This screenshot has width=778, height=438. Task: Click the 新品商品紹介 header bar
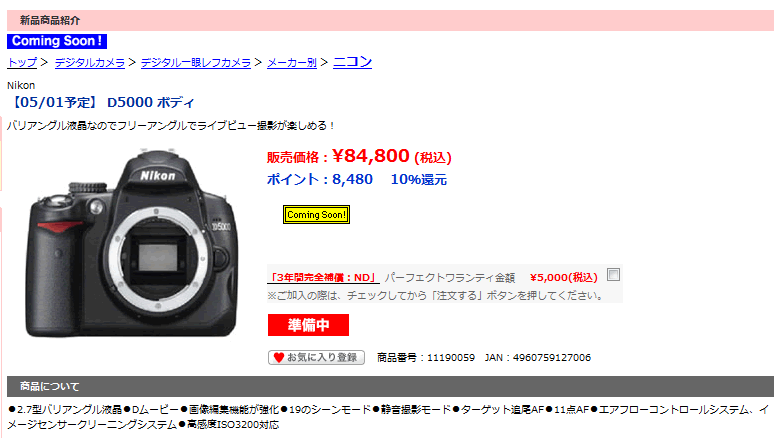click(390, 20)
